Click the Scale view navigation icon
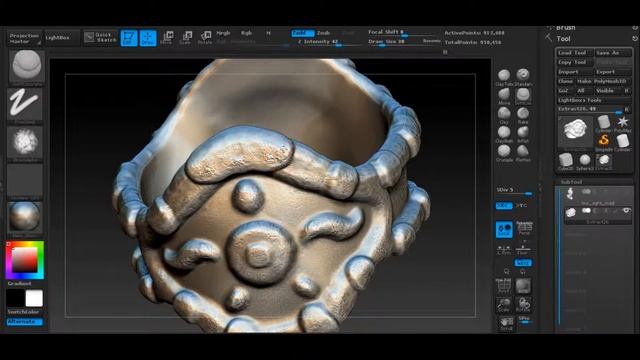This screenshot has width=640, height=360. point(504,305)
